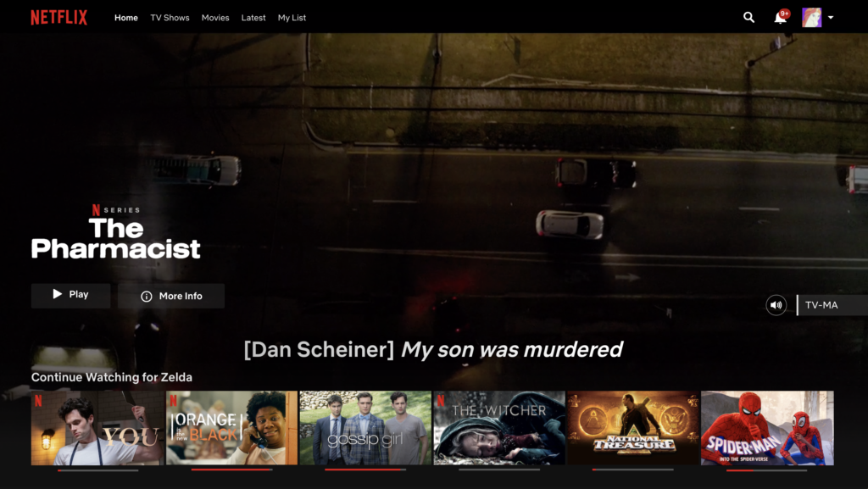Click the progress bar under You
868x489 pixels.
pos(98,470)
